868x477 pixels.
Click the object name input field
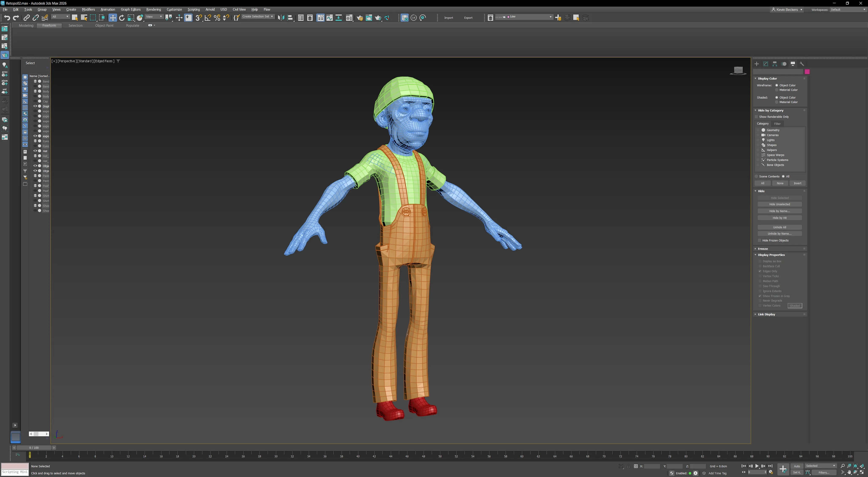point(778,72)
